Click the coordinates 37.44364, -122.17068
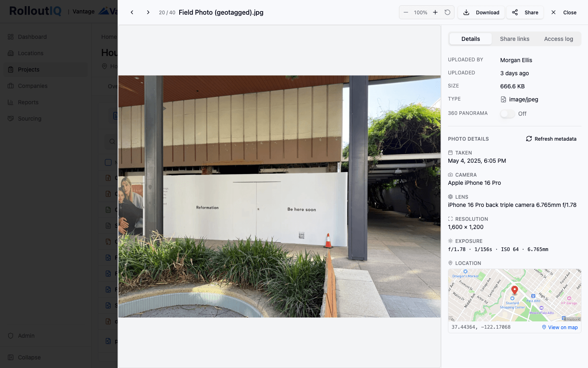Screen dimensions: 588x368 click(481, 327)
